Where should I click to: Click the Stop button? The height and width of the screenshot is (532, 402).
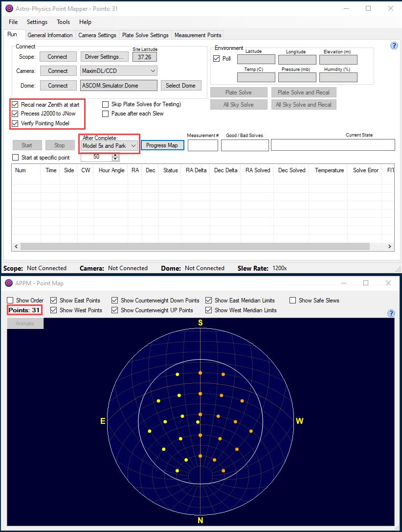coord(60,145)
